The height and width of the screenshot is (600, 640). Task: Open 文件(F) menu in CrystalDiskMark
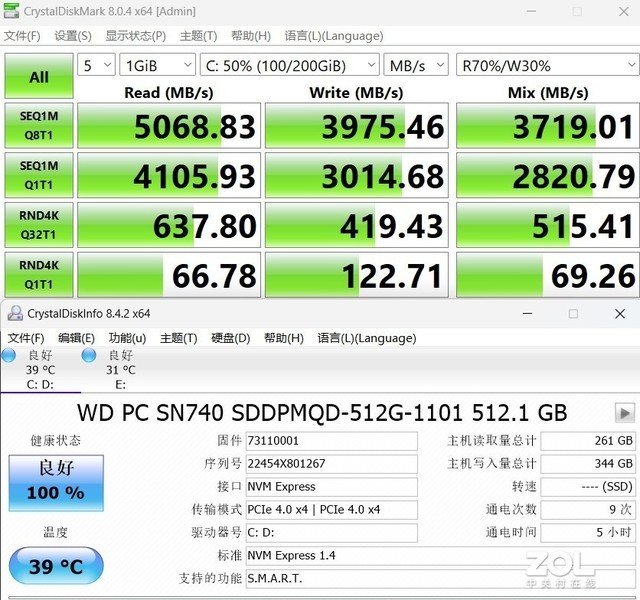point(22,36)
